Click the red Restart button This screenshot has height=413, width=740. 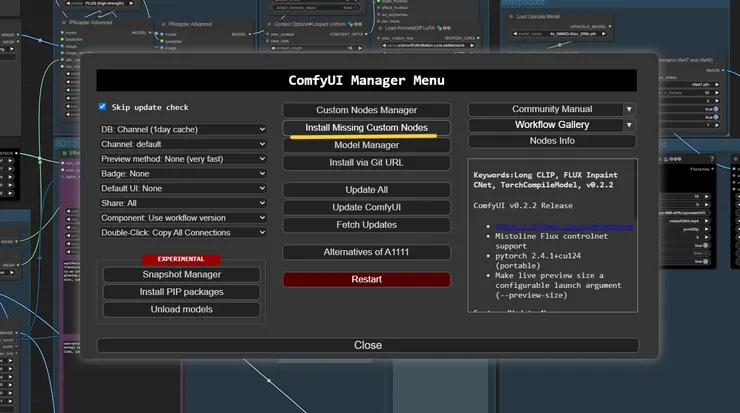tap(366, 279)
